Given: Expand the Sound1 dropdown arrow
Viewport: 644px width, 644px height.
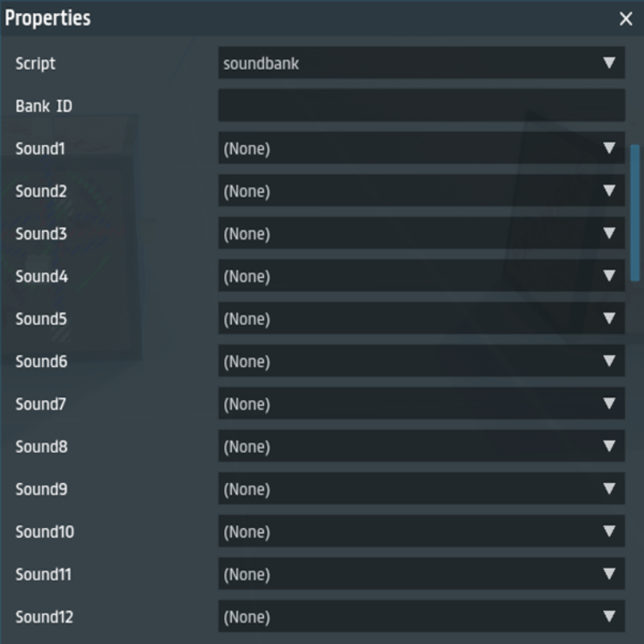Looking at the screenshot, I should pos(609,148).
